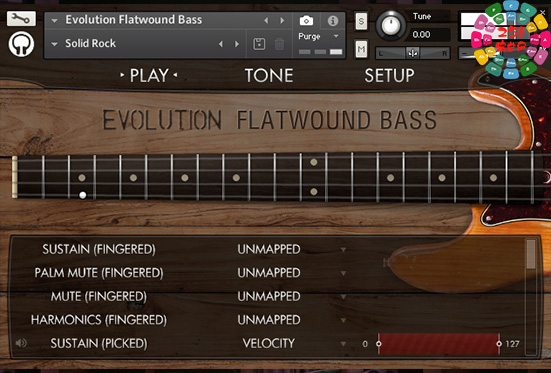The height and width of the screenshot is (373, 551).
Task: Click the Tune knob
Action: [390, 26]
